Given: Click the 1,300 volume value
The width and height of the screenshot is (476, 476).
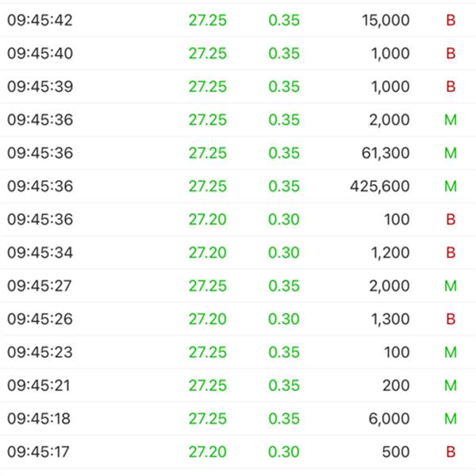Looking at the screenshot, I should pos(388,319).
